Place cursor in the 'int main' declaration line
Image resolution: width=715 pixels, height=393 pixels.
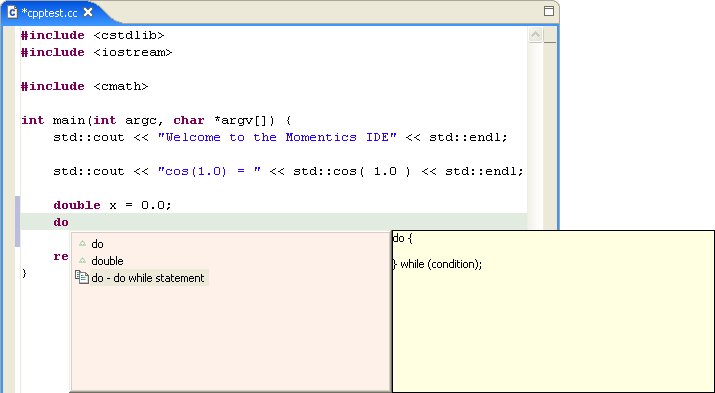tap(156, 120)
